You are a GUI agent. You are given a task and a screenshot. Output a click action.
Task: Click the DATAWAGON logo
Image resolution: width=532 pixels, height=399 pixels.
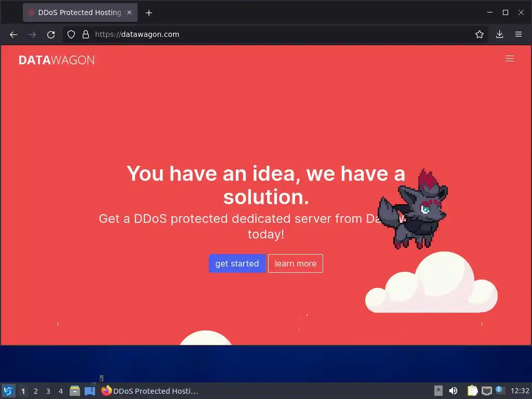click(x=57, y=60)
